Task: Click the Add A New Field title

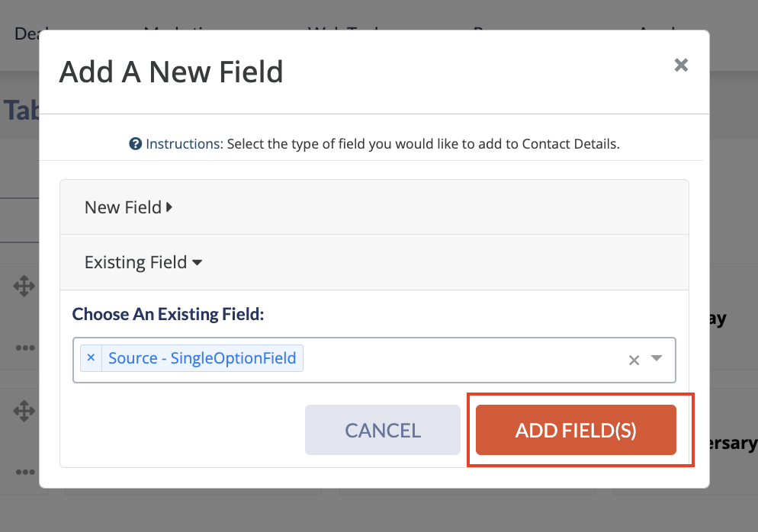Action: tap(171, 72)
